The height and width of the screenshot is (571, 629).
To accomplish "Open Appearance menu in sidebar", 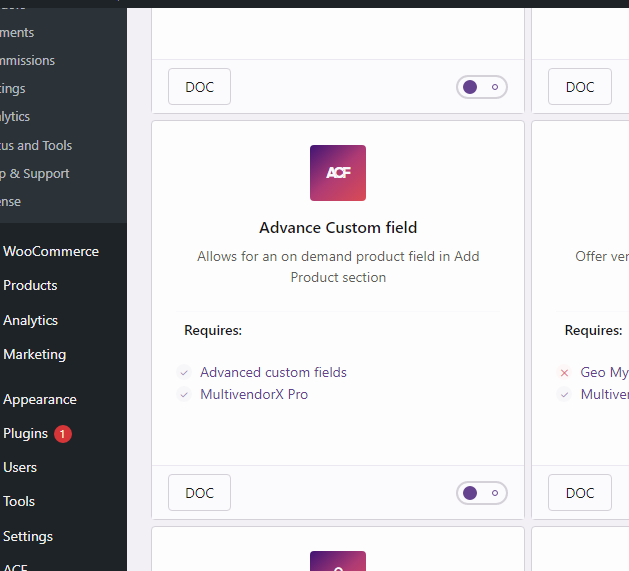I will (40, 399).
